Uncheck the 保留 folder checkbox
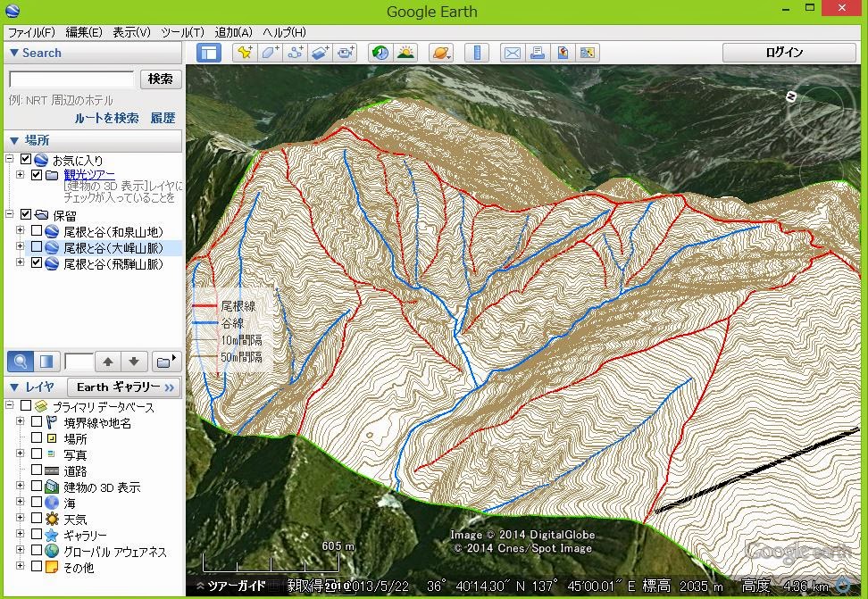Image resolution: width=868 pixels, height=599 pixels. [x=26, y=213]
